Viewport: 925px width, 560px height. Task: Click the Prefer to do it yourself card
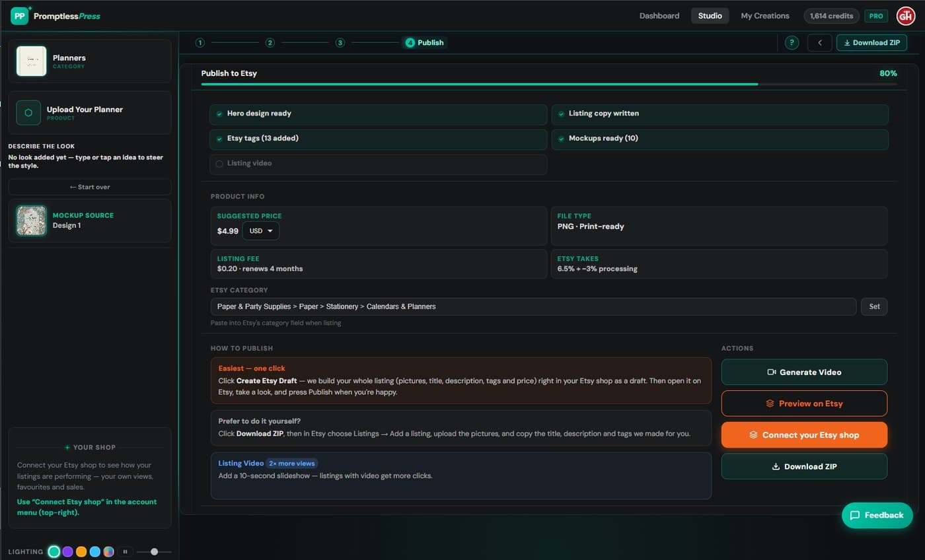[461, 428]
